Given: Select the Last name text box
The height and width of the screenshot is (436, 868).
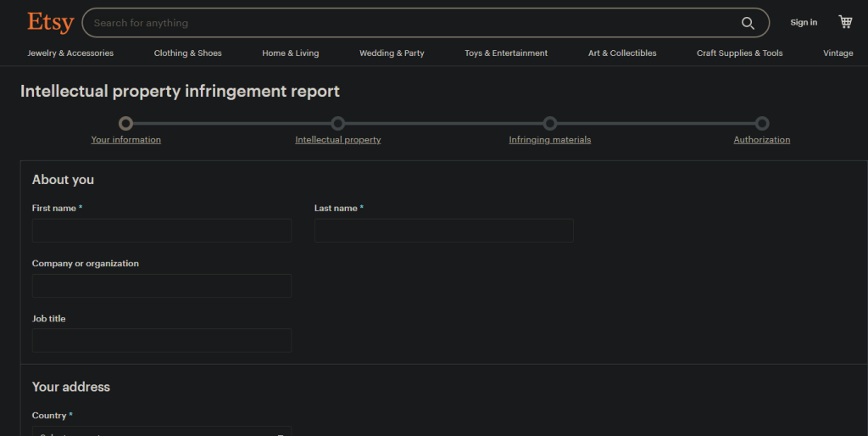Looking at the screenshot, I should [444, 231].
